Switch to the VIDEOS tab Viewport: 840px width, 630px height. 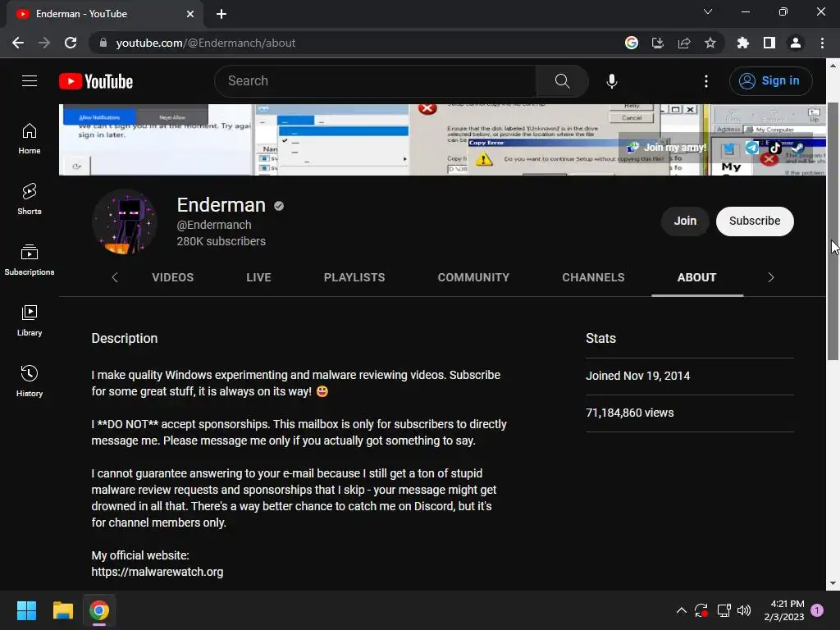click(172, 277)
